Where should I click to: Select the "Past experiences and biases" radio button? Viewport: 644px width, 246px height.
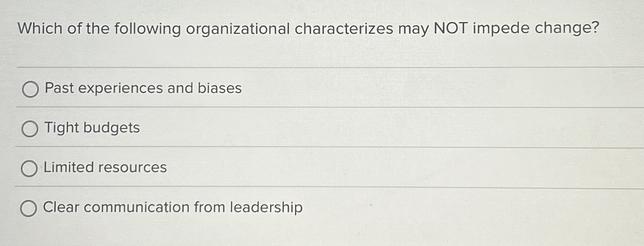30,89
